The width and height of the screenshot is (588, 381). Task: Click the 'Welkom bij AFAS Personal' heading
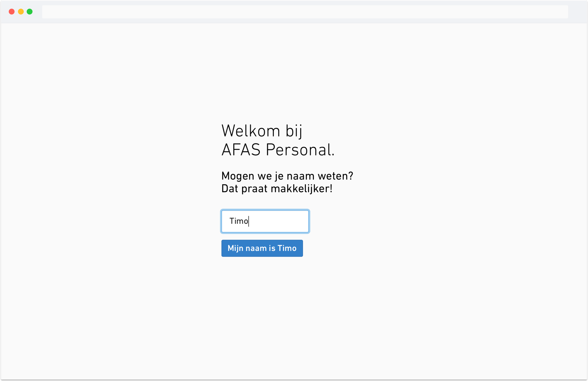point(278,140)
